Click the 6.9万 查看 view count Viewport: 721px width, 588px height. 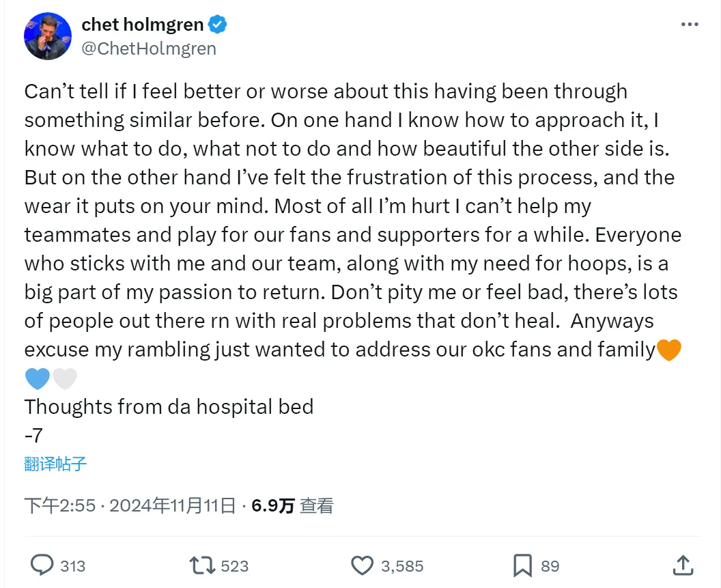[292, 505]
